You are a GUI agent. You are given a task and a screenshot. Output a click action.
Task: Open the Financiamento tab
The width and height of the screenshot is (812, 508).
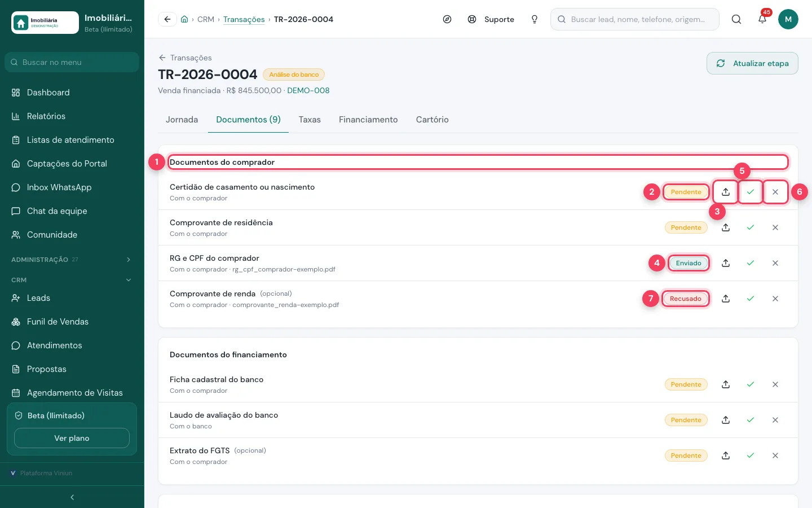[368, 120]
